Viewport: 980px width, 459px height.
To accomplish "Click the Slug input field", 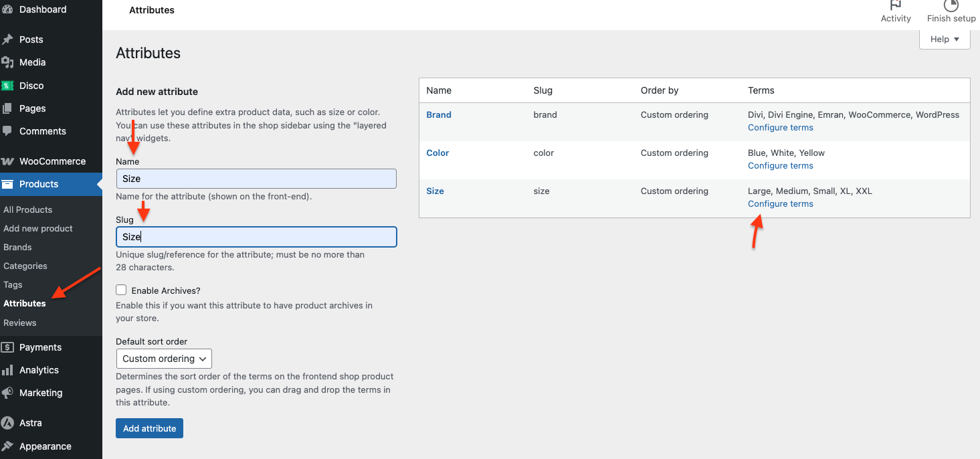I will tap(256, 237).
